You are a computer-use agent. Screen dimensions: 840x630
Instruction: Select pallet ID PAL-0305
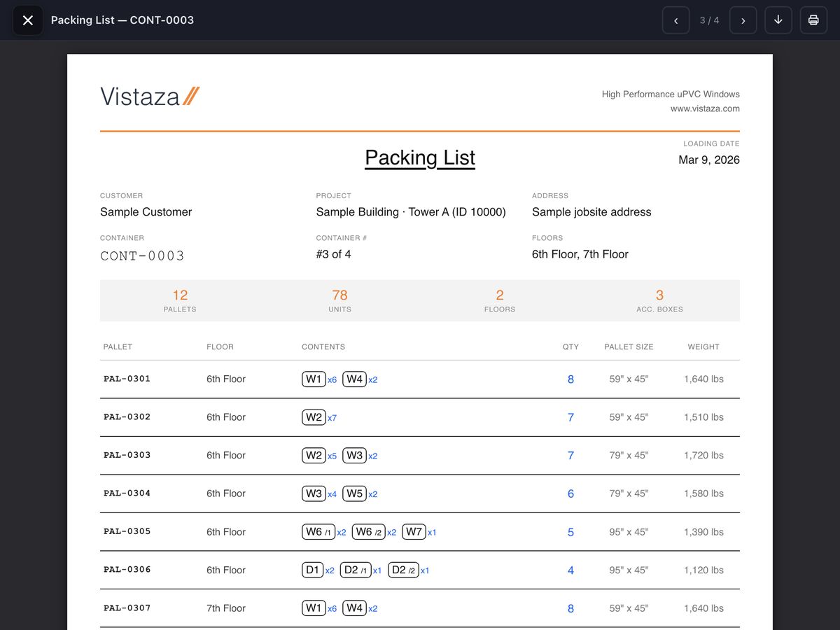(x=127, y=531)
